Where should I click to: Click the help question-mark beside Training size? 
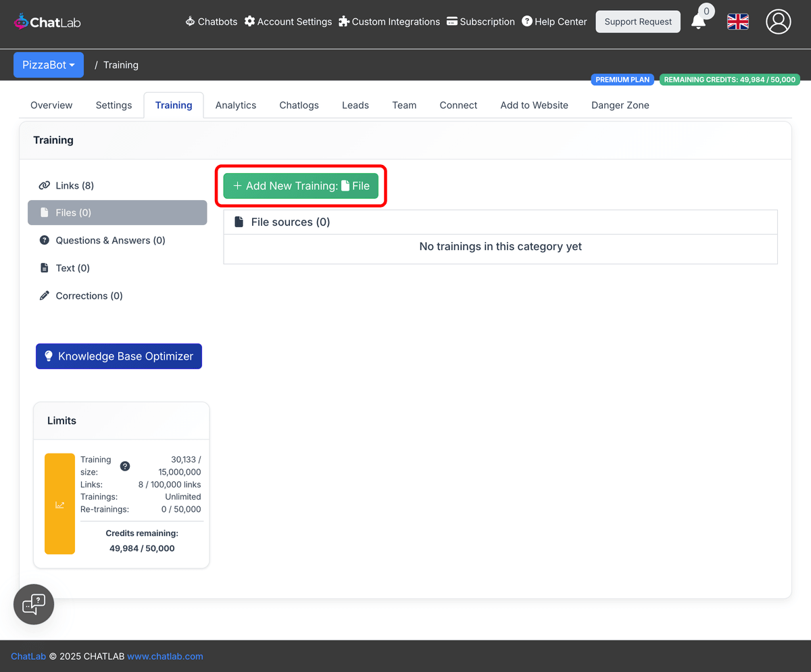pyautogui.click(x=124, y=466)
